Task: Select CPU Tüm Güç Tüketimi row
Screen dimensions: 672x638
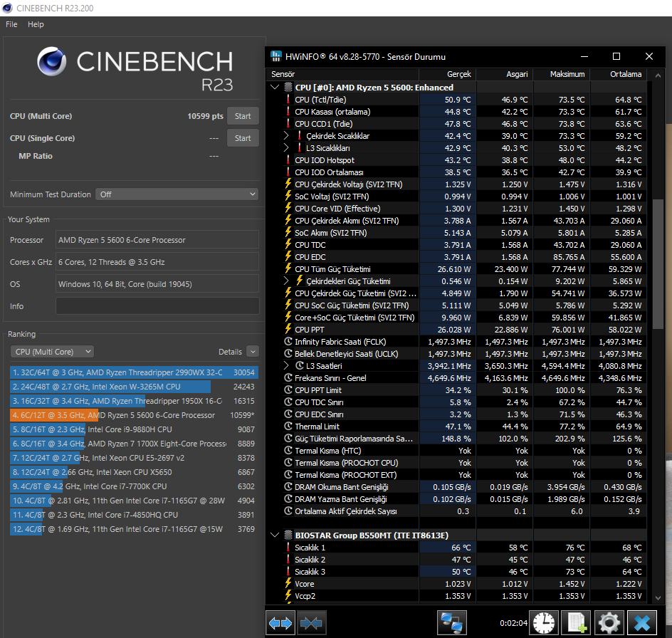Action: point(456,269)
